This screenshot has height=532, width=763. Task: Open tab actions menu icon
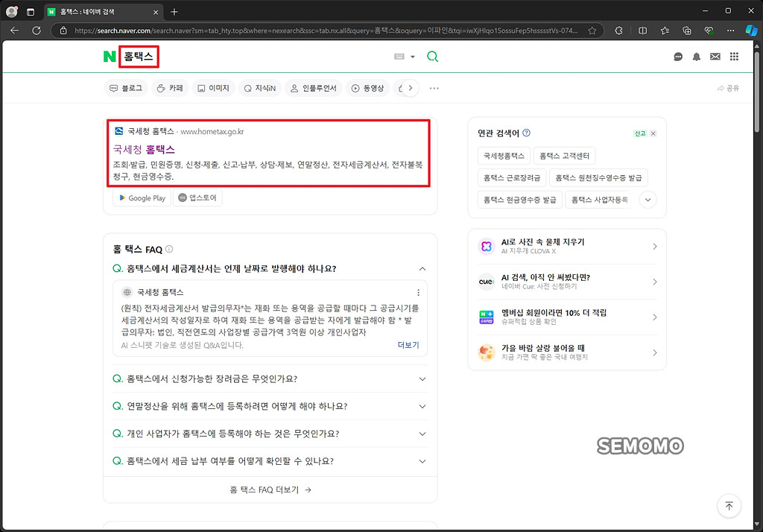click(x=30, y=12)
